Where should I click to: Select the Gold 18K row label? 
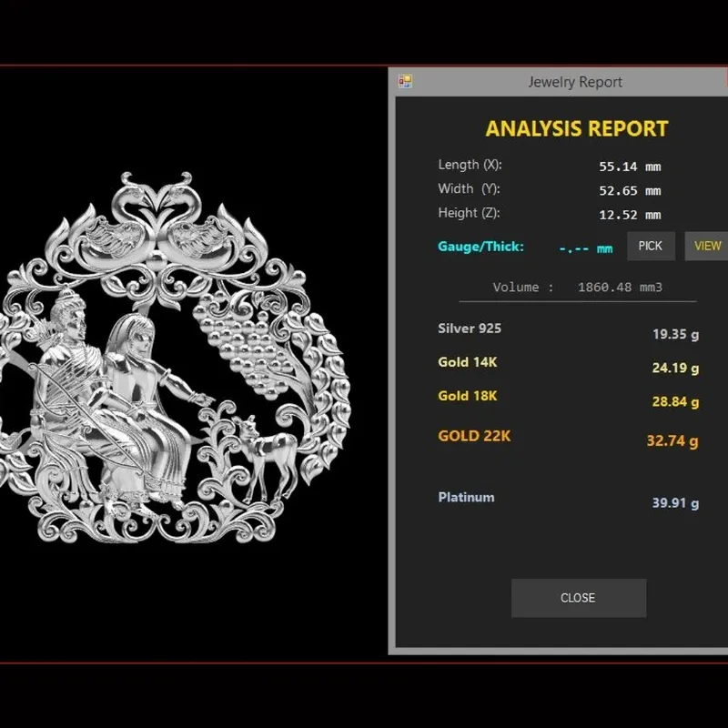click(467, 396)
